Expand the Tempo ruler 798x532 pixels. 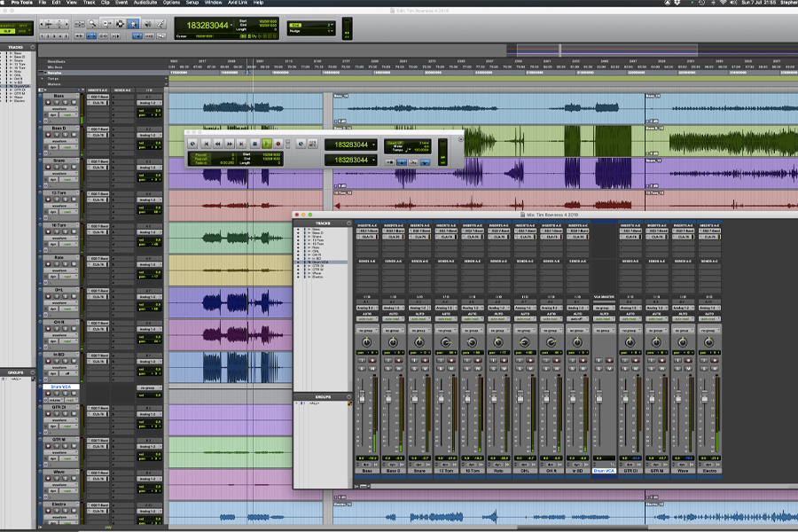click(x=43, y=79)
